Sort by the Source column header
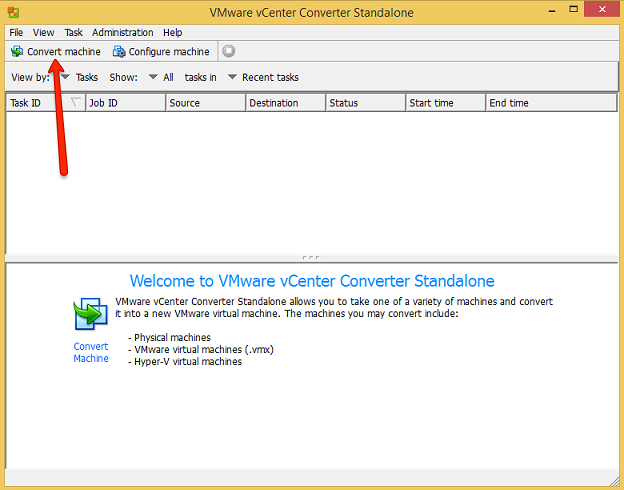The height and width of the screenshot is (490, 624). 206,103
